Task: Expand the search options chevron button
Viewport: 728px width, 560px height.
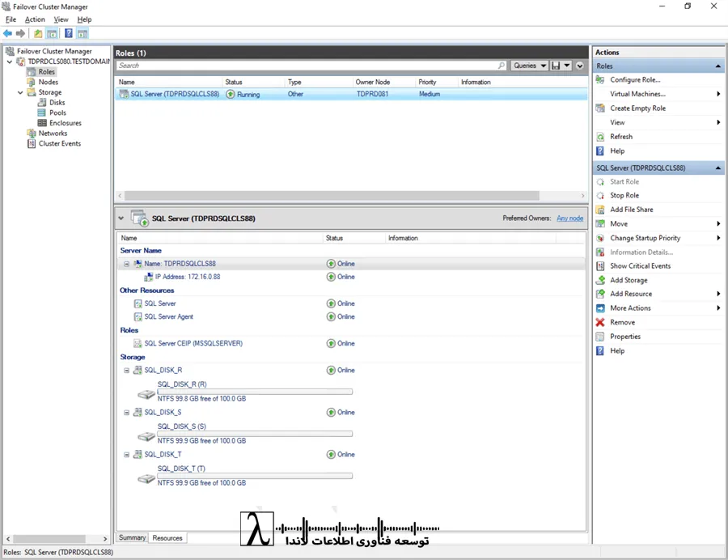Action: pos(580,66)
